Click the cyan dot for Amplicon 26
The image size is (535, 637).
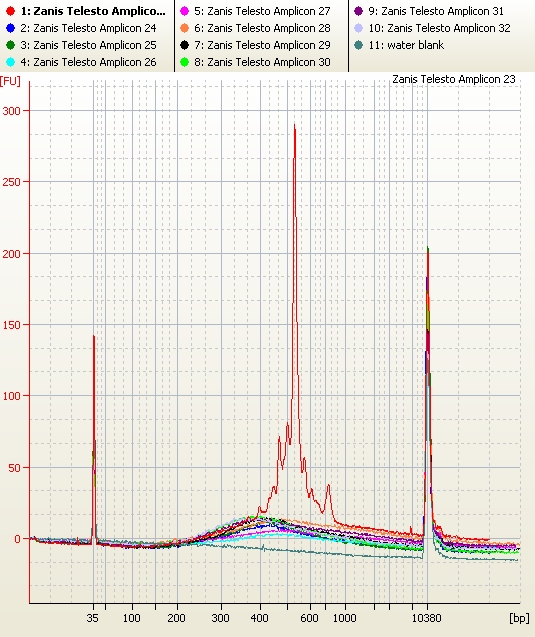[x=11, y=62]
